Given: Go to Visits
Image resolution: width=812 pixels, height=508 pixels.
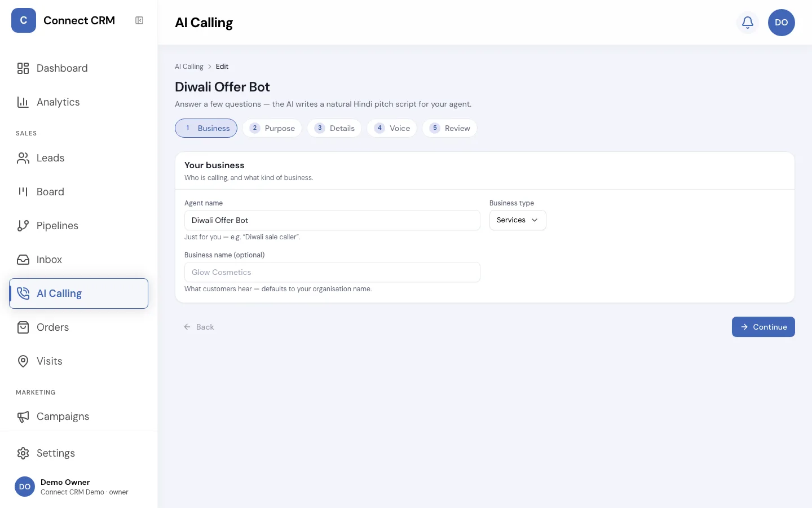Looking at the screenshot, I should tap(78, 361).
